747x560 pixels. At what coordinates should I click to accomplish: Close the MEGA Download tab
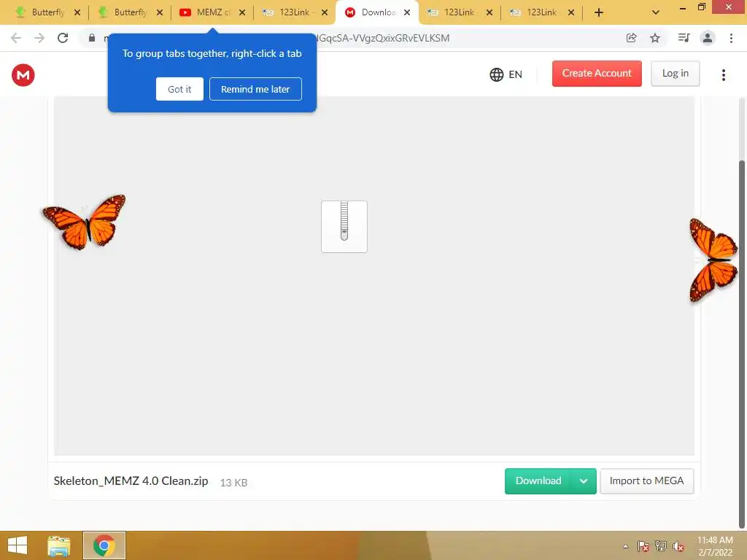[407, 12]
